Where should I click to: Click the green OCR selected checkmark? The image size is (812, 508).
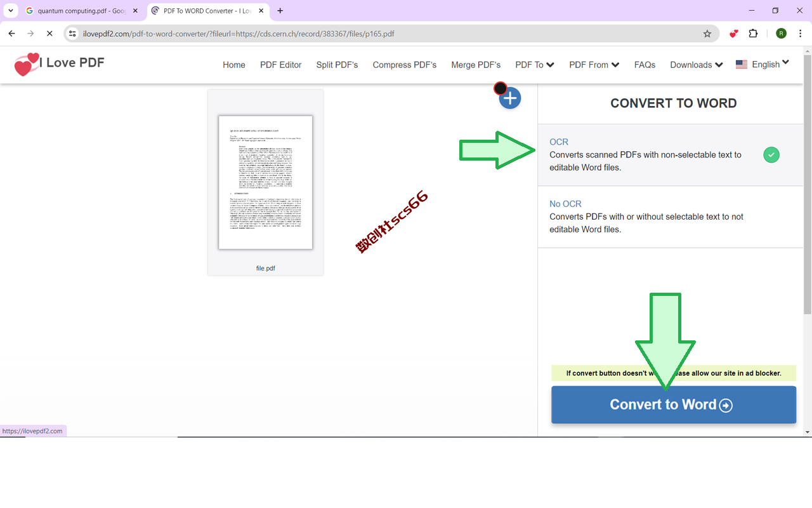771,155
